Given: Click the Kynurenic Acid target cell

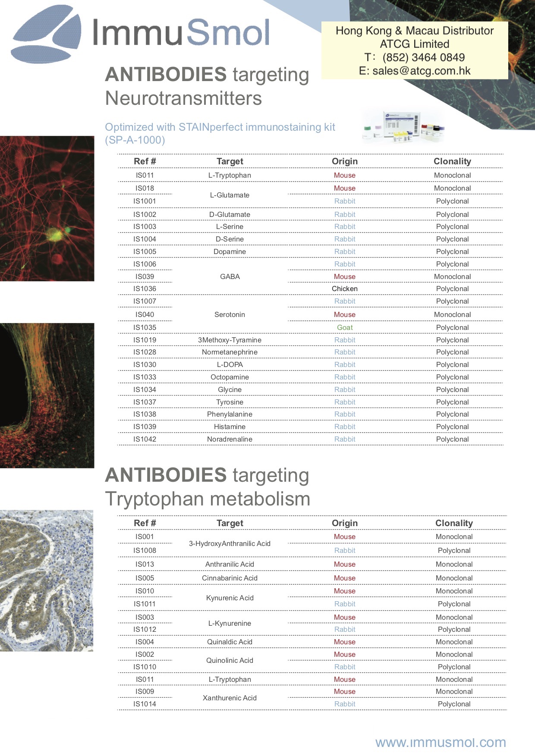Looking at the screenshot, I should click(230, 598).
